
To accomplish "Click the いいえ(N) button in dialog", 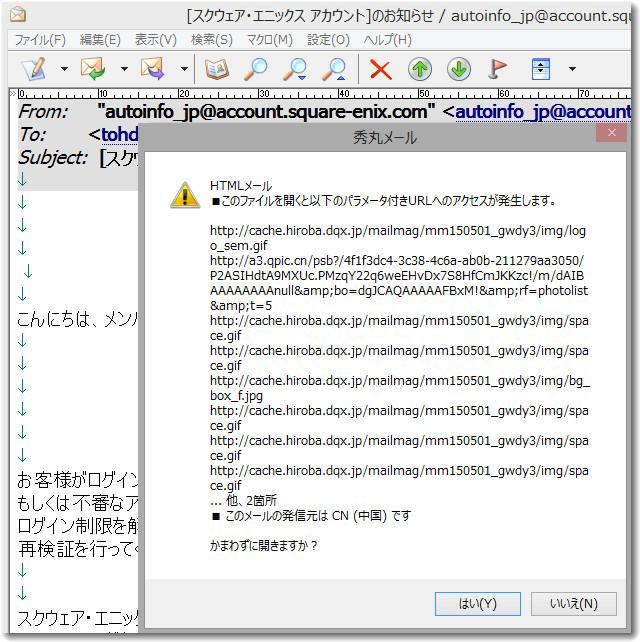I will tap(573, 603).
